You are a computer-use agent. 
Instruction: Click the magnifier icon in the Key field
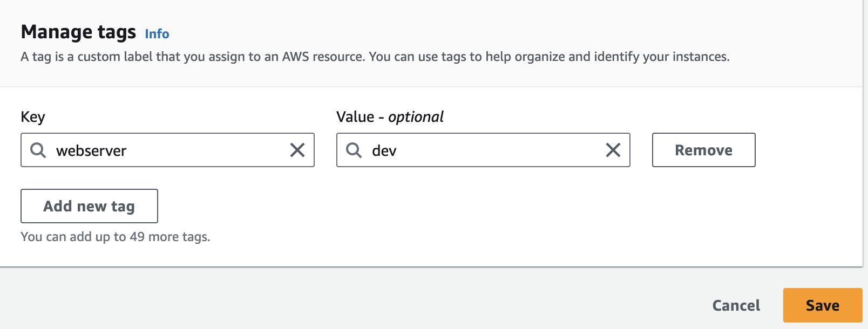click(37, 150)
